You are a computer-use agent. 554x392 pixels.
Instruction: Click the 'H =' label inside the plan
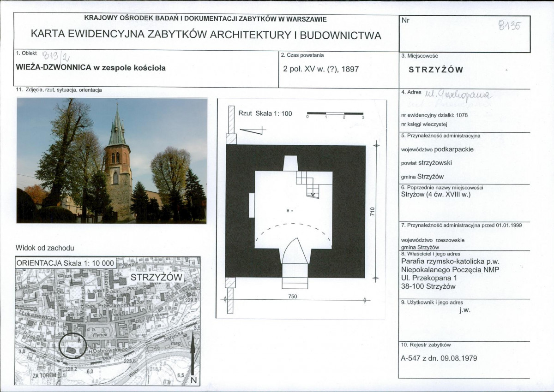click(x=290, y=211)
